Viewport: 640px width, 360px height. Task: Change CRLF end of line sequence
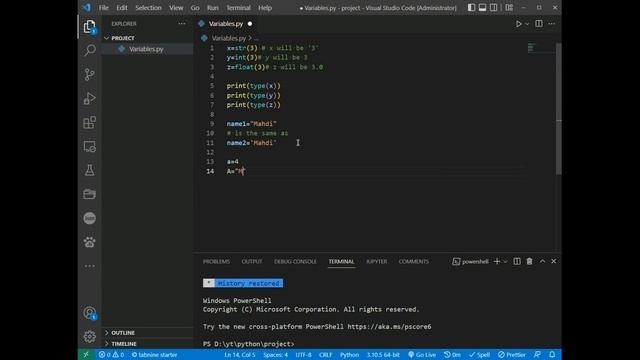coord(325,355)
